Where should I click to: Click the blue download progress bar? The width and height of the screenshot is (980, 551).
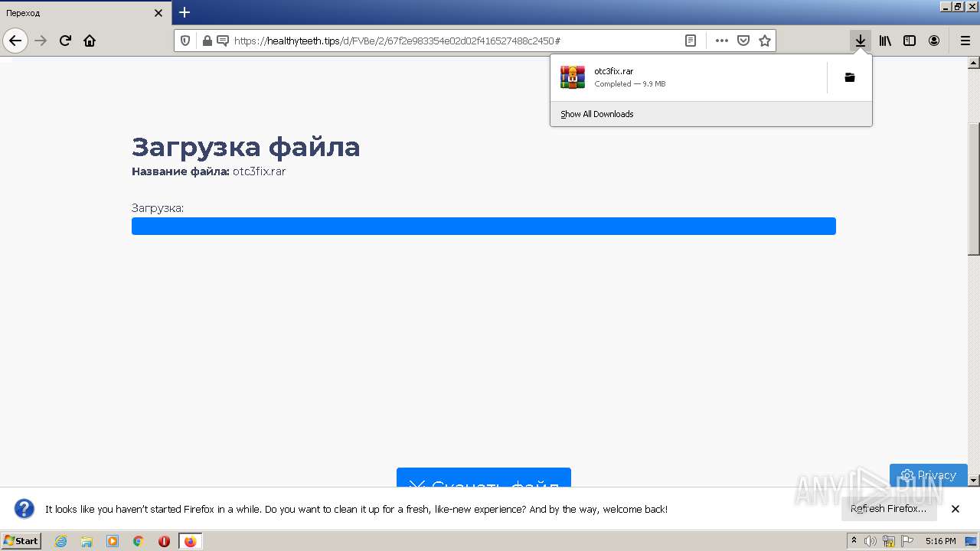tap(484, 226)
